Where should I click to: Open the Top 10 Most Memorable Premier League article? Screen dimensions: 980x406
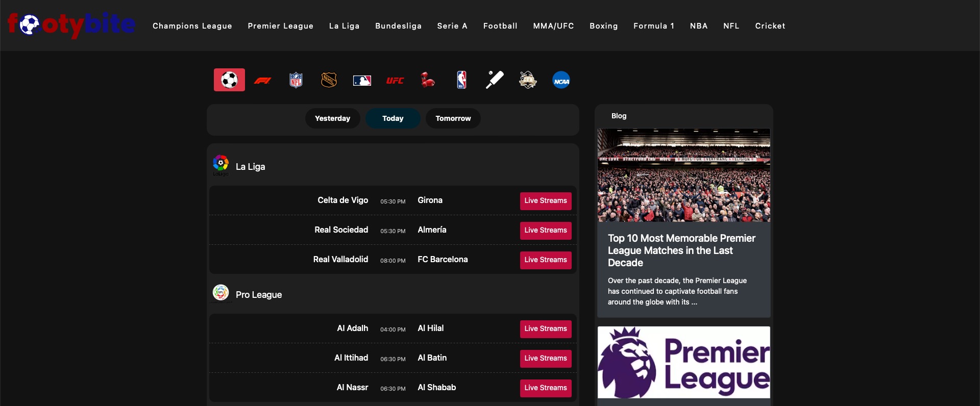681,250
